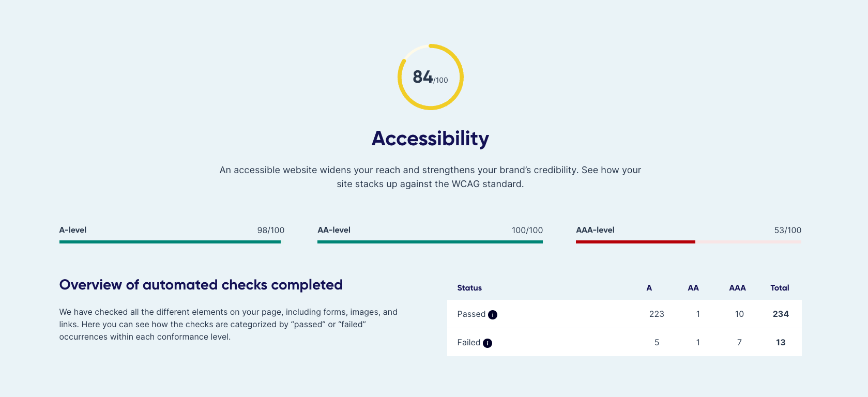Select the AA-level label

pos(334,230)
